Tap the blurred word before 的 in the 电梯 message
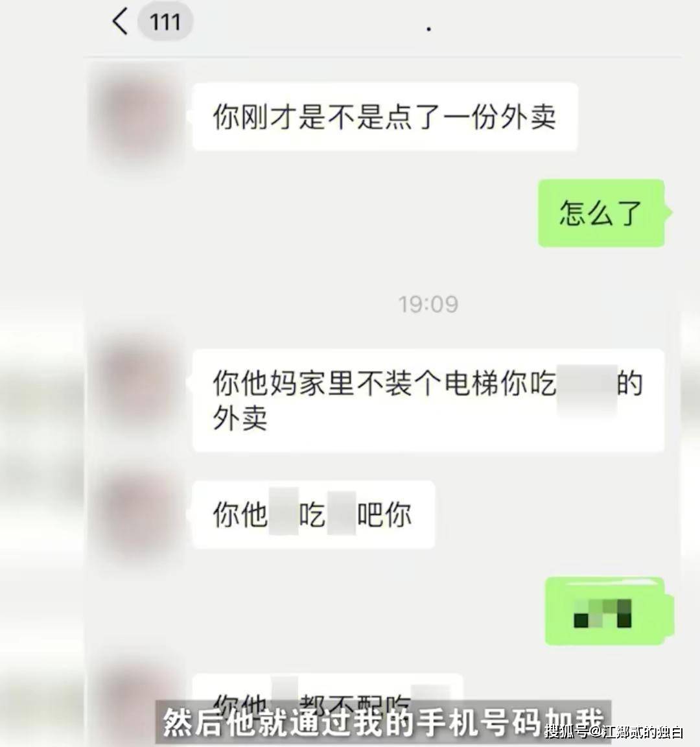This screenshot has width=700, height=747. click(587, 390)
